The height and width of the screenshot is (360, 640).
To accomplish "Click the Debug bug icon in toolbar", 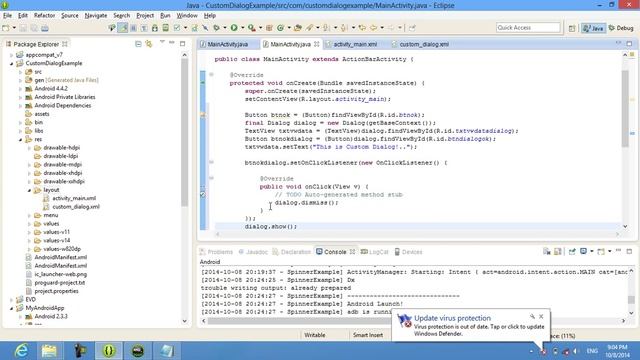I will [x=217, y=28].
